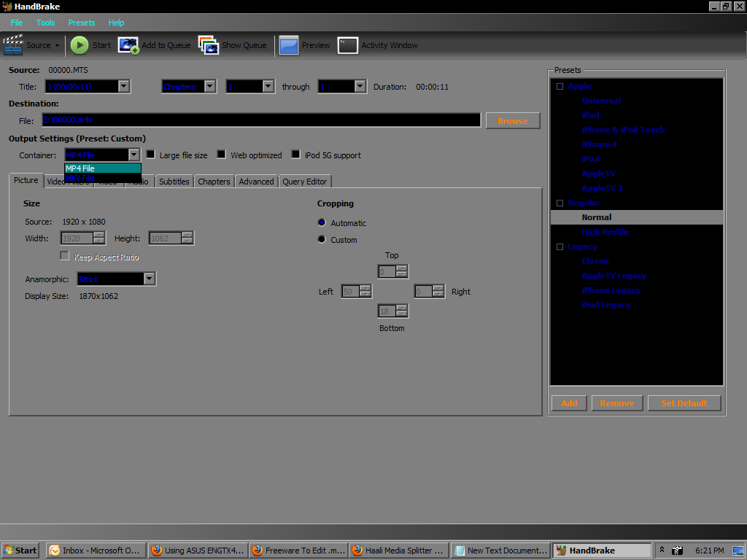Viewport: 747px width, 560px height.
Task: Open the Help menu
Action: (x=116, y=23)
